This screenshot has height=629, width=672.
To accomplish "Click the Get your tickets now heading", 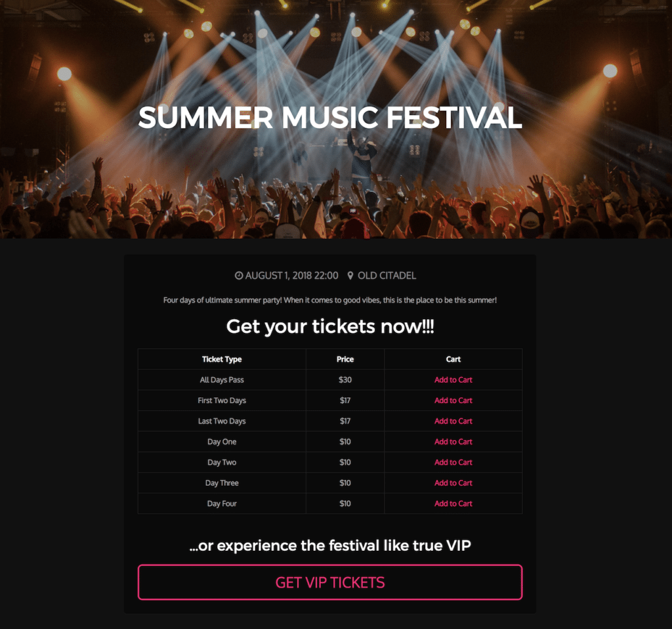I will (330, 326).
